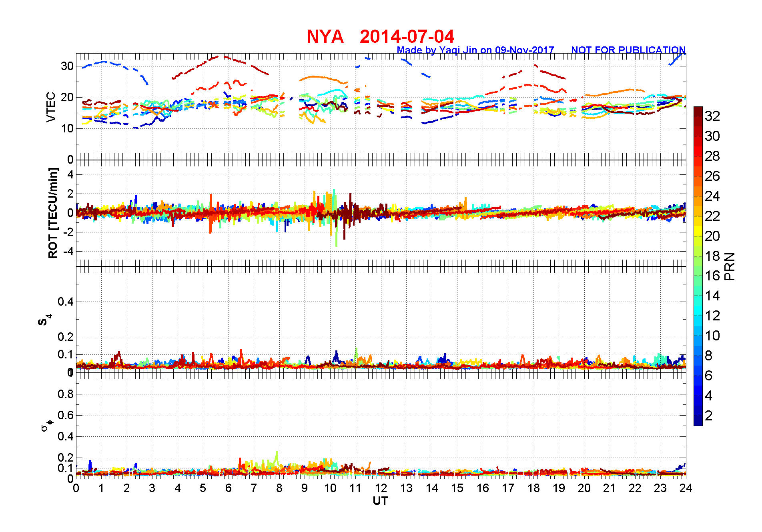
Task: Click the NOT FOR PUBLICATION notice
Action: [x=628, y=50]
